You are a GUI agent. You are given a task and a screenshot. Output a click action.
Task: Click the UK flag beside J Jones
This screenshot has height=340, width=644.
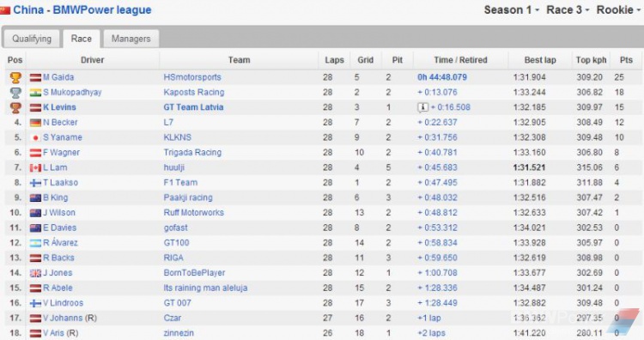(x=35, y=273)
